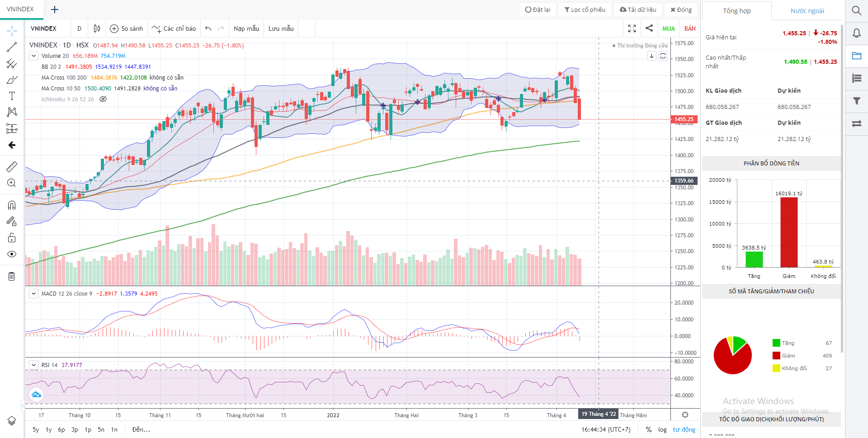The width and height of the screenshot is (868, 438).
Task: Open the ruler measure tool
Action: click(12, 167)
